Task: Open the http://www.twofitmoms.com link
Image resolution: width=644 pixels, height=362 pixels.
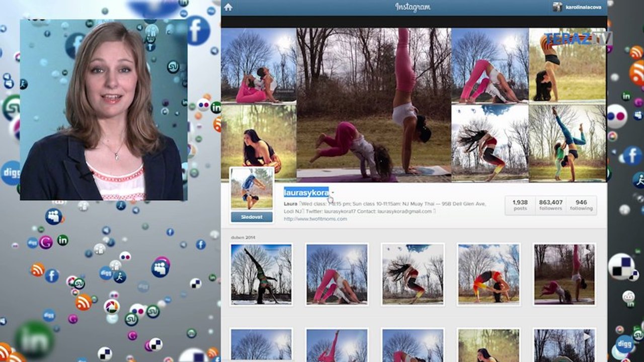Action: [315, 219]
